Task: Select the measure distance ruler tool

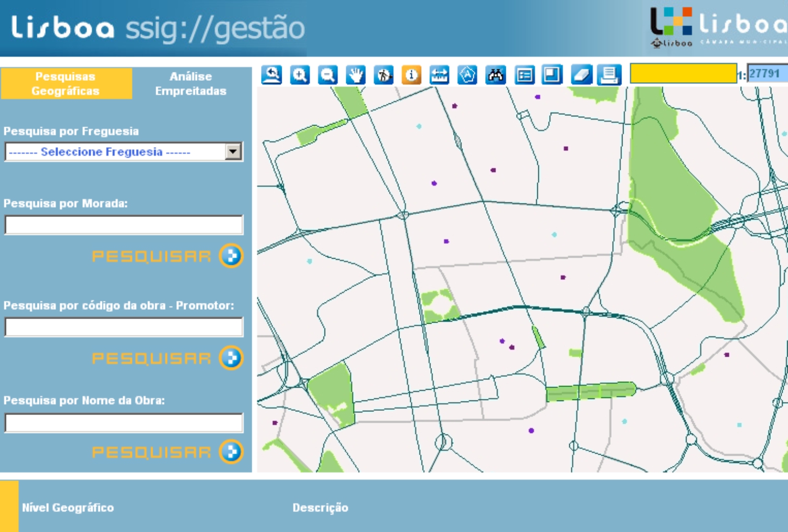Action: (439, 75)
